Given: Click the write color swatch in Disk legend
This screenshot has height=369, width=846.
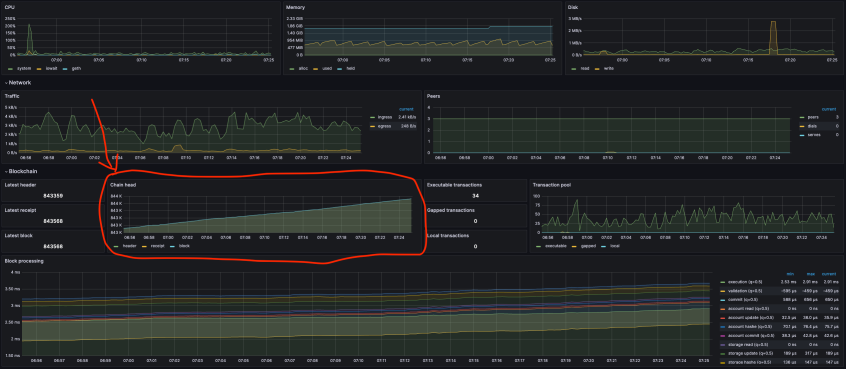Looking at the screenshot, I should coord(596,69).
